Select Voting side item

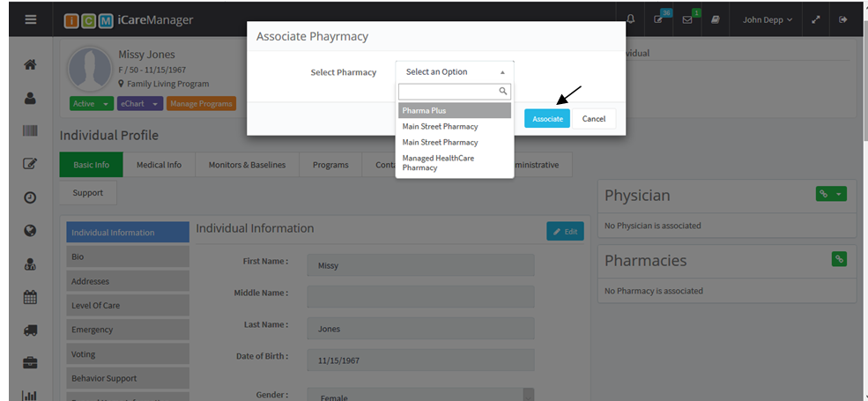[x=128, y=354]
